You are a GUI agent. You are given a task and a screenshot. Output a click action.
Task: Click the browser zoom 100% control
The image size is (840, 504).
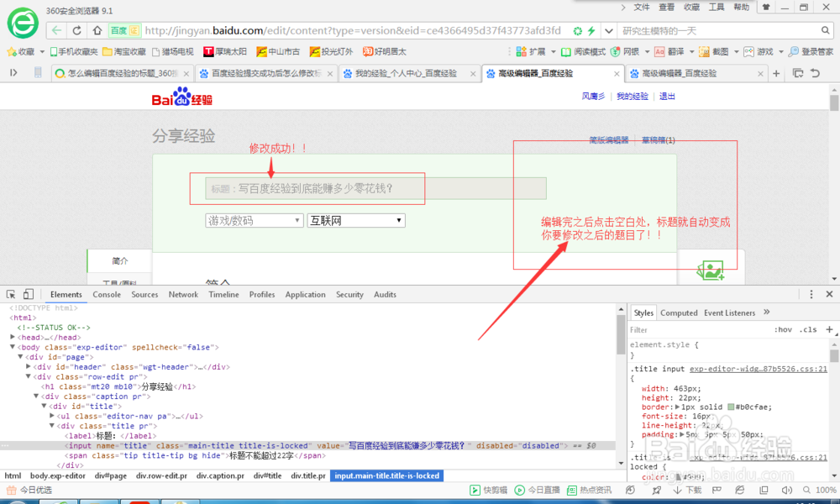pos(820,490)
